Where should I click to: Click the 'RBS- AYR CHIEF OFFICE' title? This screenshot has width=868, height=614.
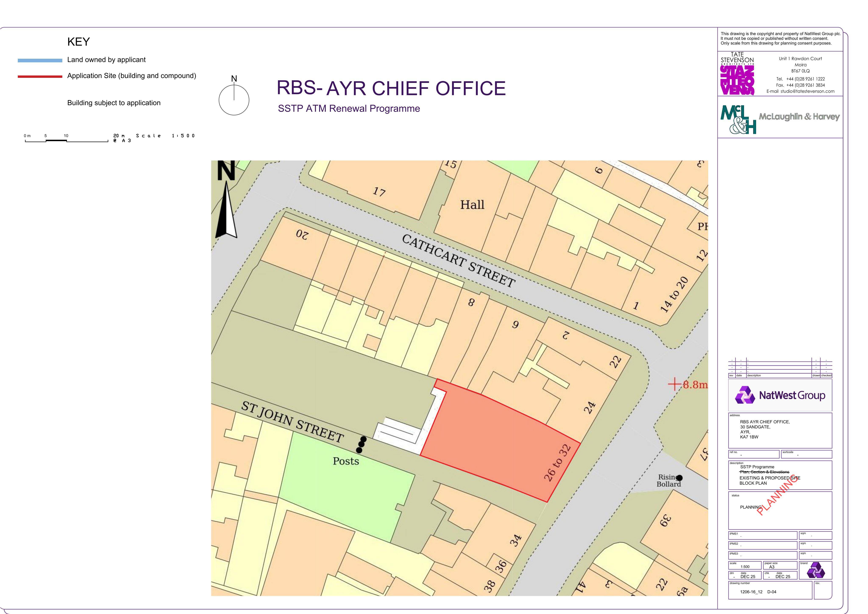(391, 88)
